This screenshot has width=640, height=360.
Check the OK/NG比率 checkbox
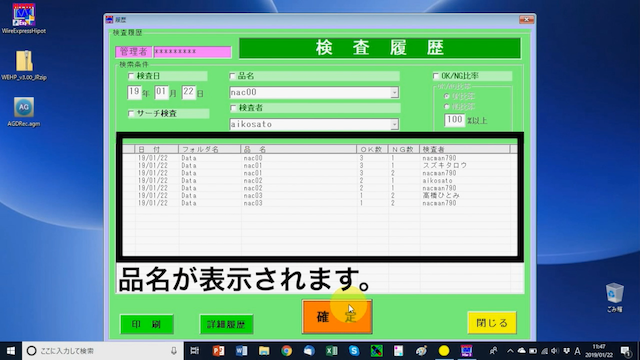pyautogui.click(x=436, y=76)
